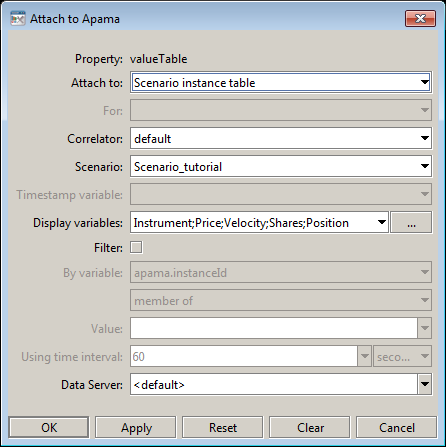Click the Cancel button
The height and width of the screenshot is (447, 446).
397,427
